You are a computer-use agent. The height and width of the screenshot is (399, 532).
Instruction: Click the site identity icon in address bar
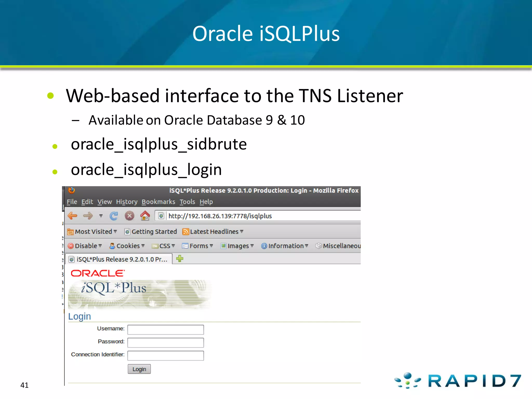tap(161, 216)
